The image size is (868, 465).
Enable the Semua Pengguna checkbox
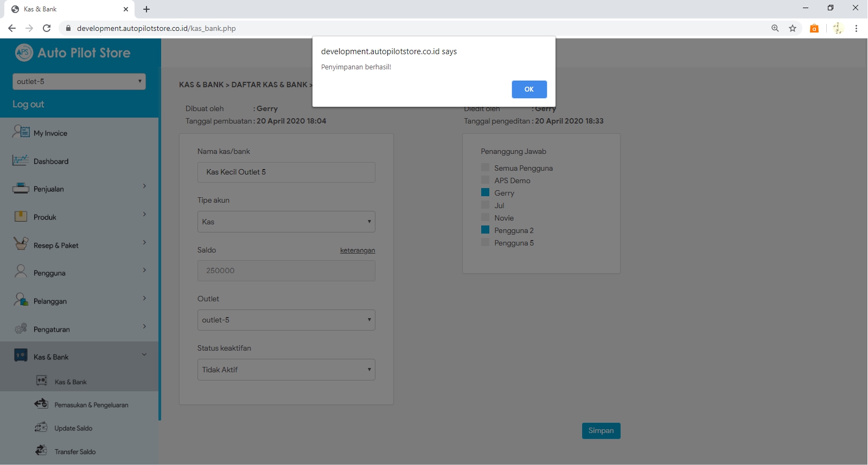(486, 167)
